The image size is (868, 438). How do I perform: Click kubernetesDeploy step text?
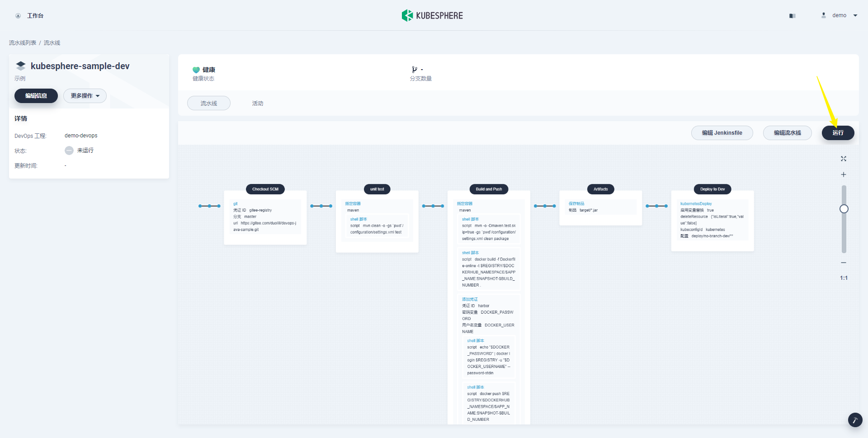(696, 204)
